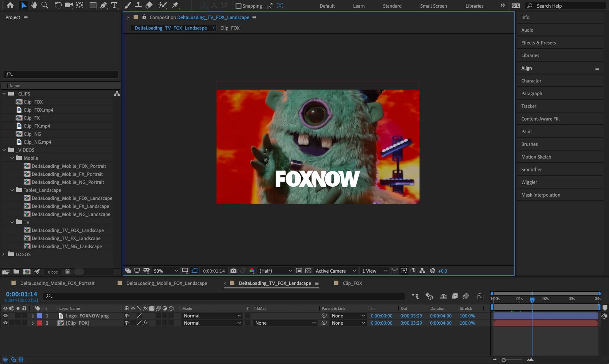The width and height of the screenshot is (609, 364).
Task: Open the 1 View layout dropdown
Action: 375,271
